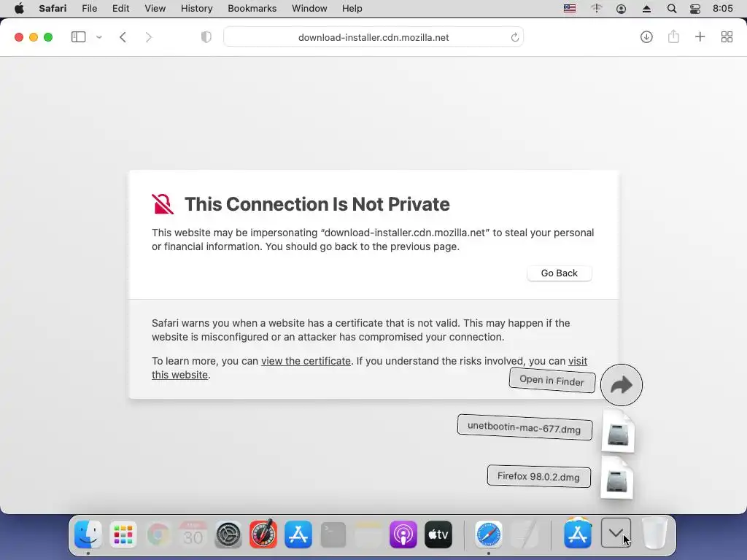The width and height of the screenshot is (747, 560).
Task: Open the Edit menu
Action: [x=120, y=9]
